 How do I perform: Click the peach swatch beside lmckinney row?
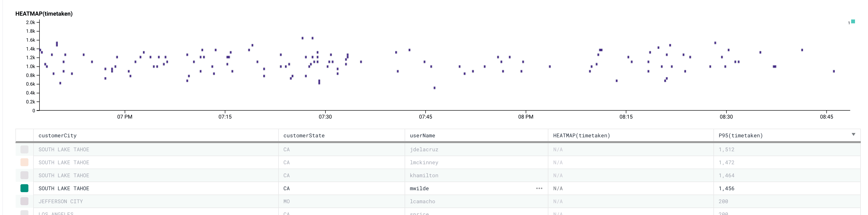click(24, 162)
